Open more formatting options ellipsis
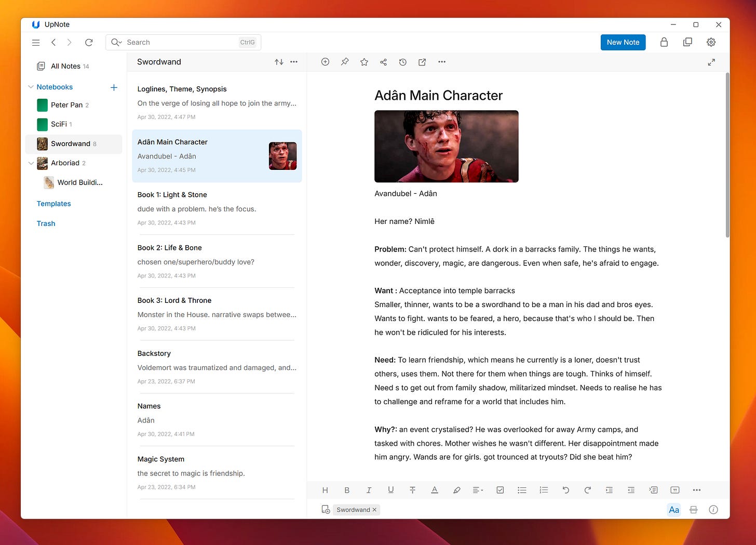The image size is (756, 545). click(x=697, y=490)
